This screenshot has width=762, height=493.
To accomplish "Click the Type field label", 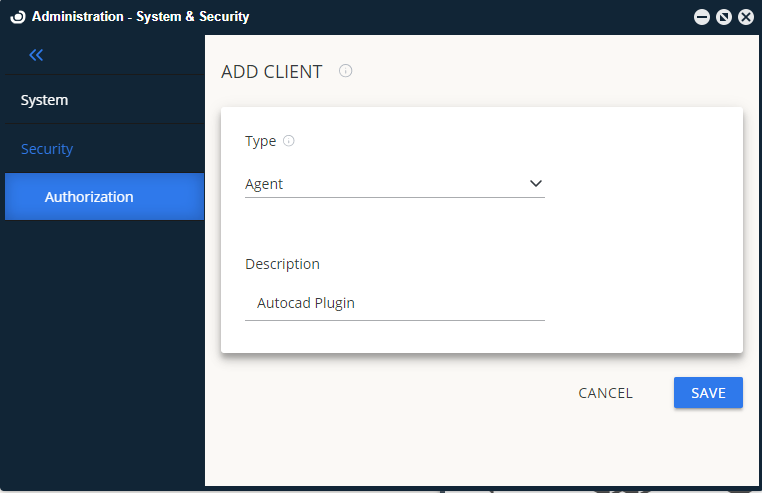I will tap(260, 141).
